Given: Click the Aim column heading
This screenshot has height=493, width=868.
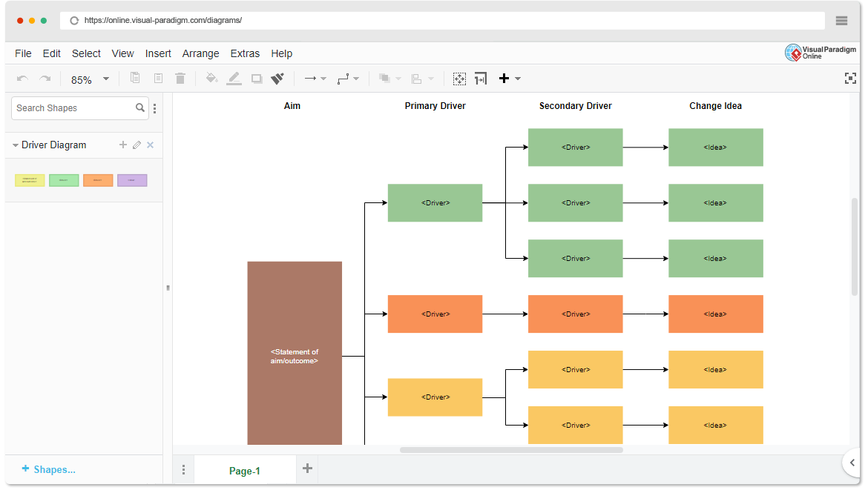Looking at the screenshot, I should [x=292, y=106].
